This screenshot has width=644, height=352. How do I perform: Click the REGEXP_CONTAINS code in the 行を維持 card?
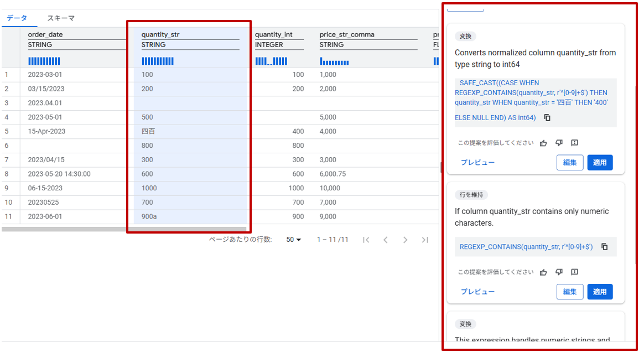[x=526, y=247]
